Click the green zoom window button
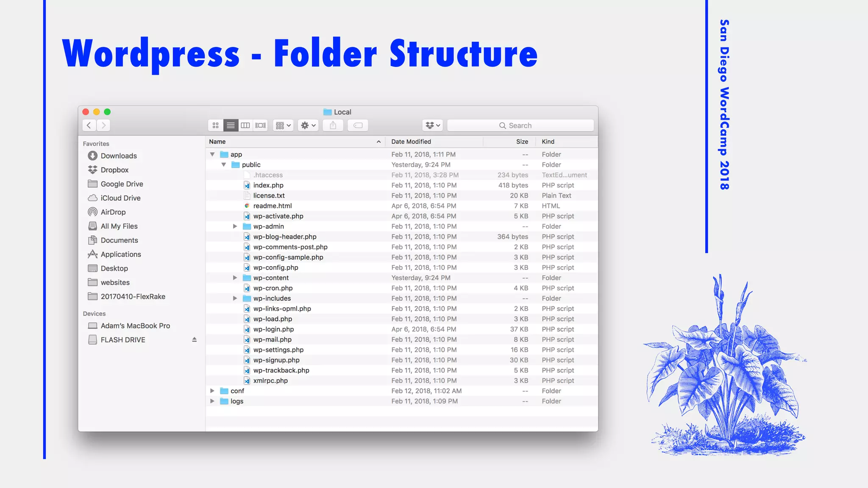This screenshot has width=868, height=488. 107,112
